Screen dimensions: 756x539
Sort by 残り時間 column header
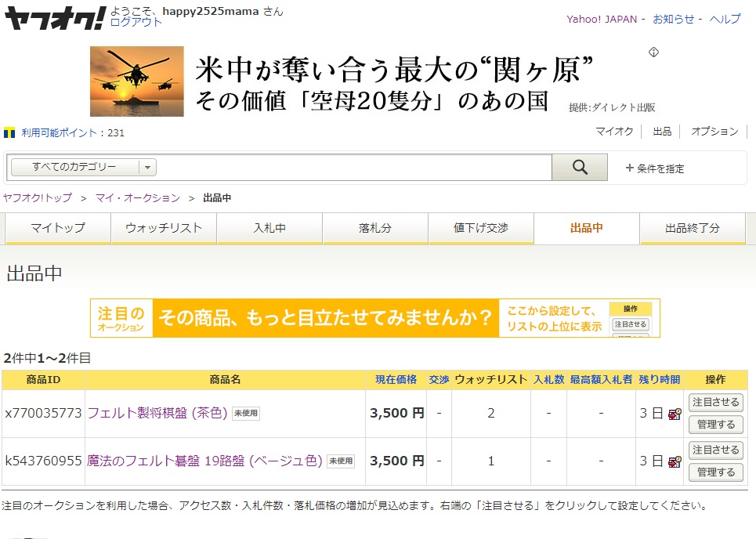click(x=659, y=379)
